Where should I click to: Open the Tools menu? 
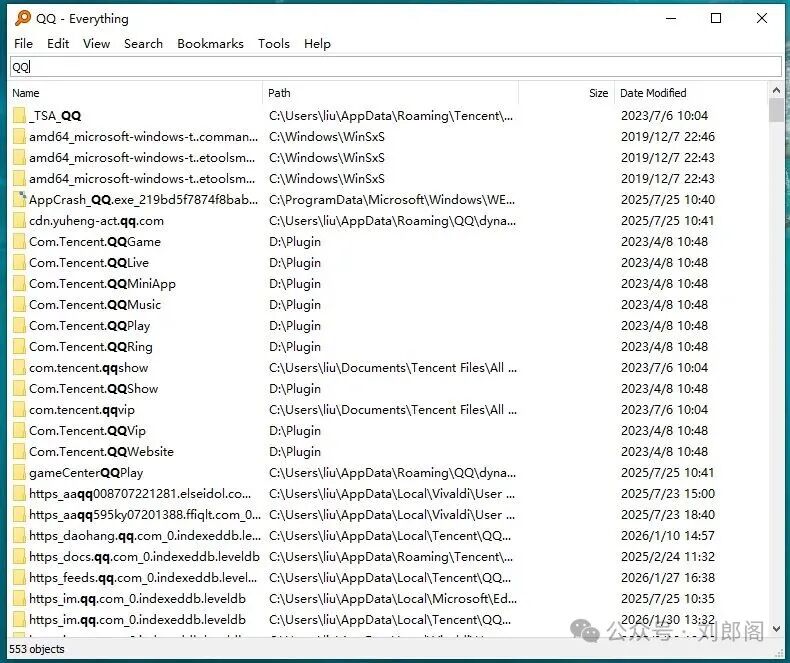(274, 44)
